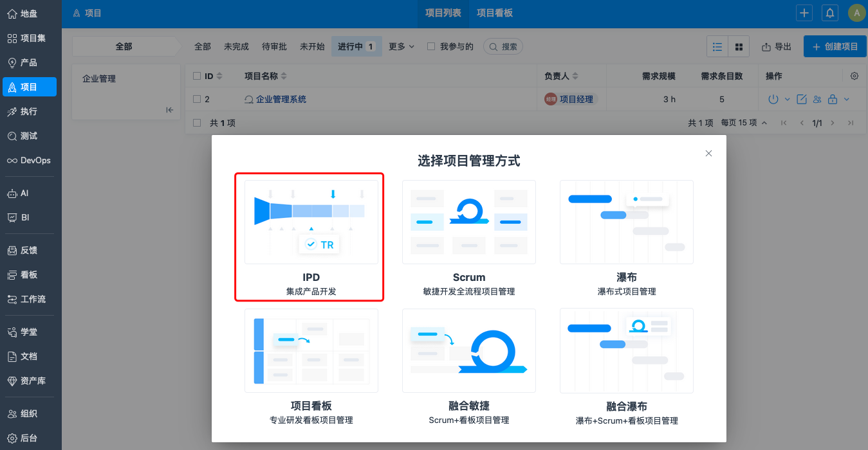Screen dimensions: 868x450
Task: Go to the next page arrow
Action: (x=833, y=123)
